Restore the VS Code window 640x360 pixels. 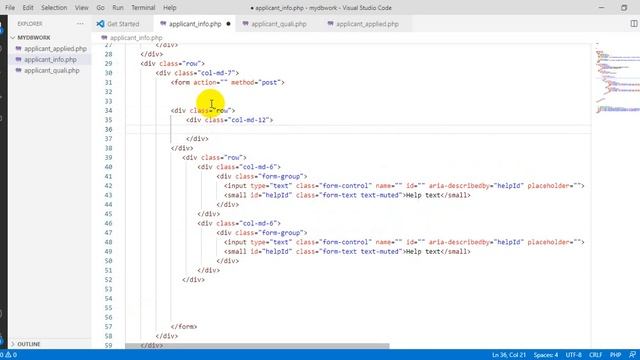click(624, 8)
